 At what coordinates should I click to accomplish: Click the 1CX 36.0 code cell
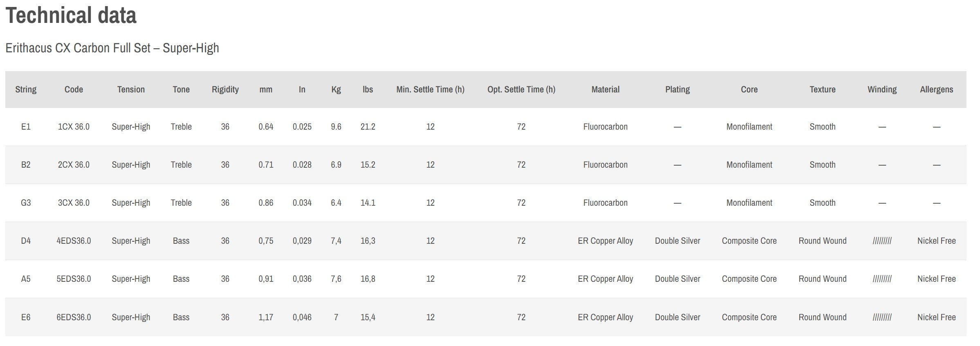pyautogui.click(x=74, y=127)
